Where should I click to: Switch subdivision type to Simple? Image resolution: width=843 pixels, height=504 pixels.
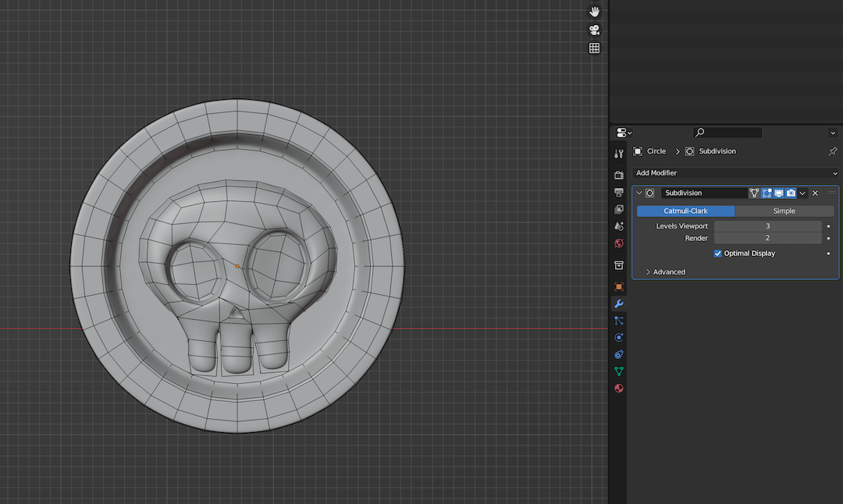point(784,211)
